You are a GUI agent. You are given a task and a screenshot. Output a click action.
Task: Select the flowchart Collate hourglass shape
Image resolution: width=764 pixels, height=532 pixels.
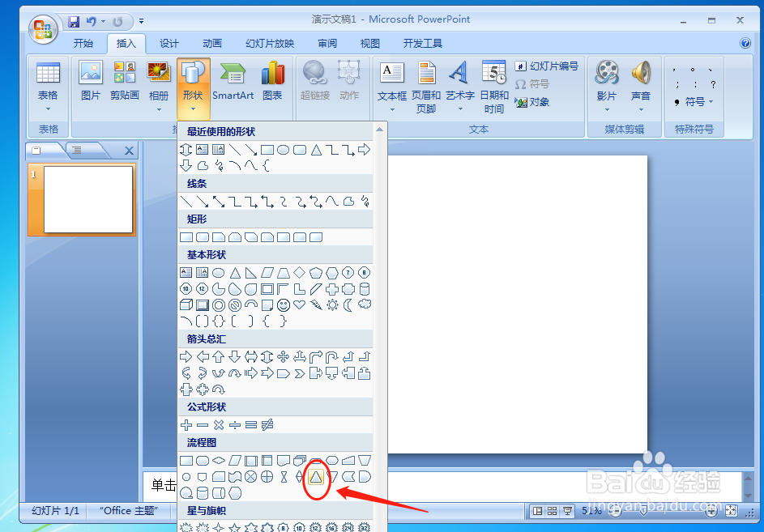pos(283,476)
